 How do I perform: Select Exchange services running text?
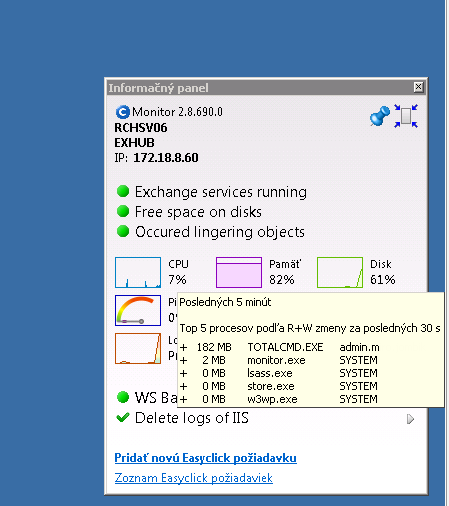[221, 192]
